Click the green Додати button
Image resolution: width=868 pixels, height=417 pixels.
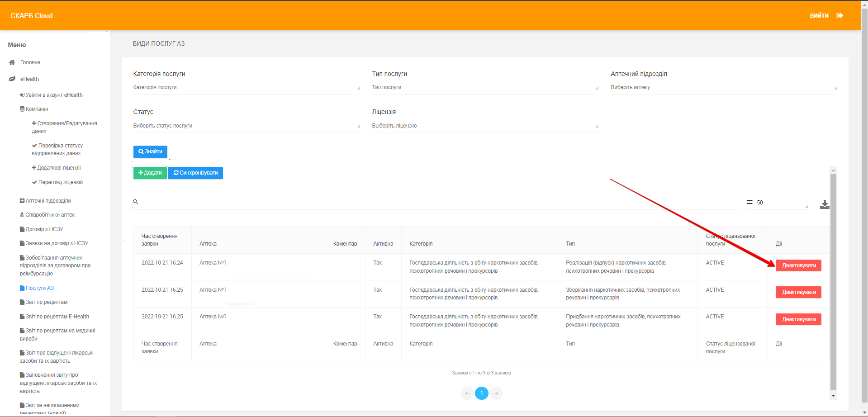pyautogui.click(x=150, y=173)
